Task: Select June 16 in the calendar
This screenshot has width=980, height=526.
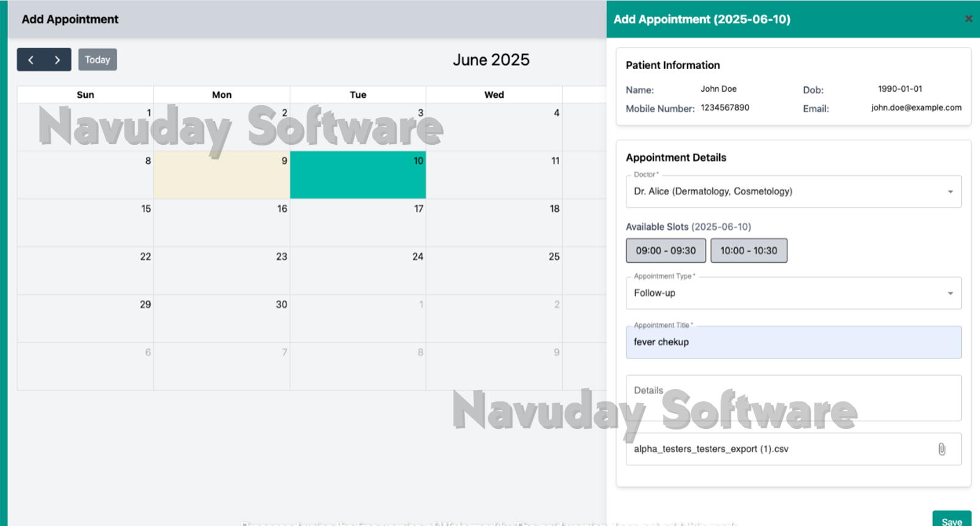Action: tap(222, 223)
